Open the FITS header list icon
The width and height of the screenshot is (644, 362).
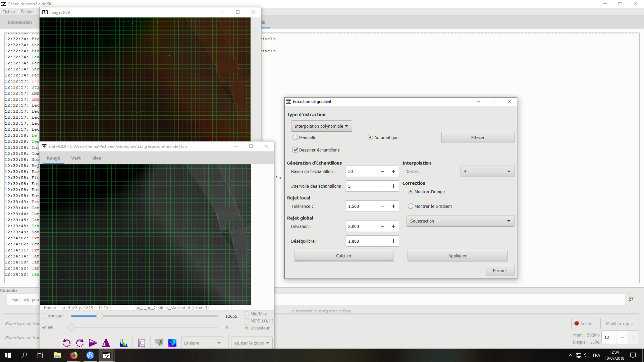[x=142, y=343]
